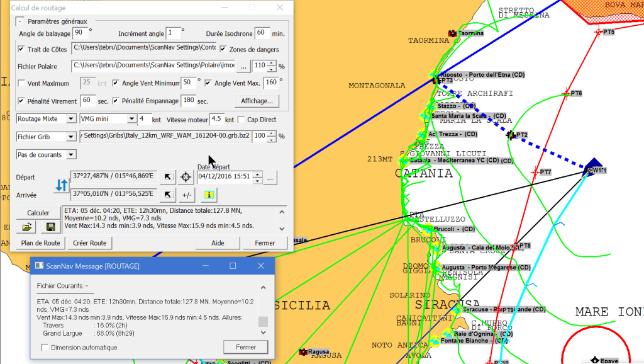
Task: Select the Fontane Bianche marina icon
Action: [435, 341]
